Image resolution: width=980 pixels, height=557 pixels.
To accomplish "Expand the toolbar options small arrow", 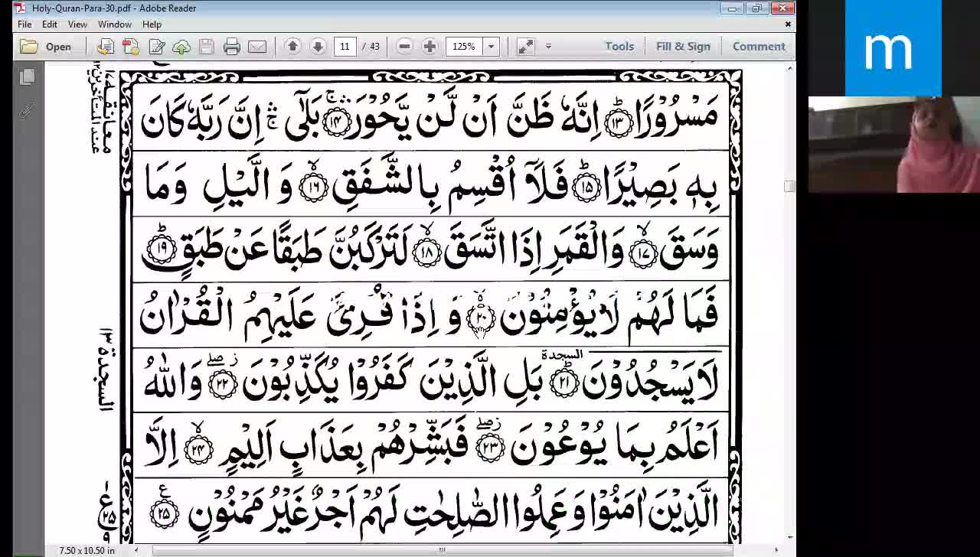I will (548, 47).
